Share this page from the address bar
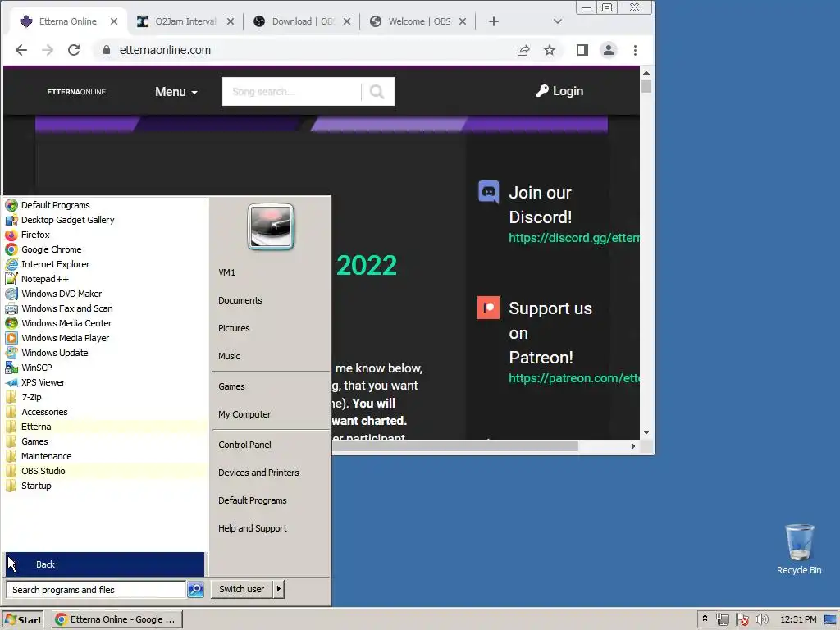 (x=523, y=50)
